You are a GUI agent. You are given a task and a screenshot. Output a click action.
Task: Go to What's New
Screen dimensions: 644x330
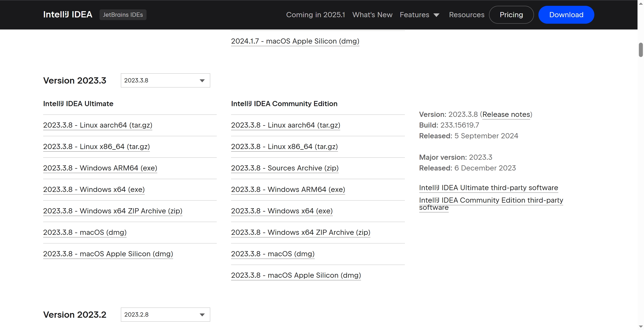(x=372, y=15)
